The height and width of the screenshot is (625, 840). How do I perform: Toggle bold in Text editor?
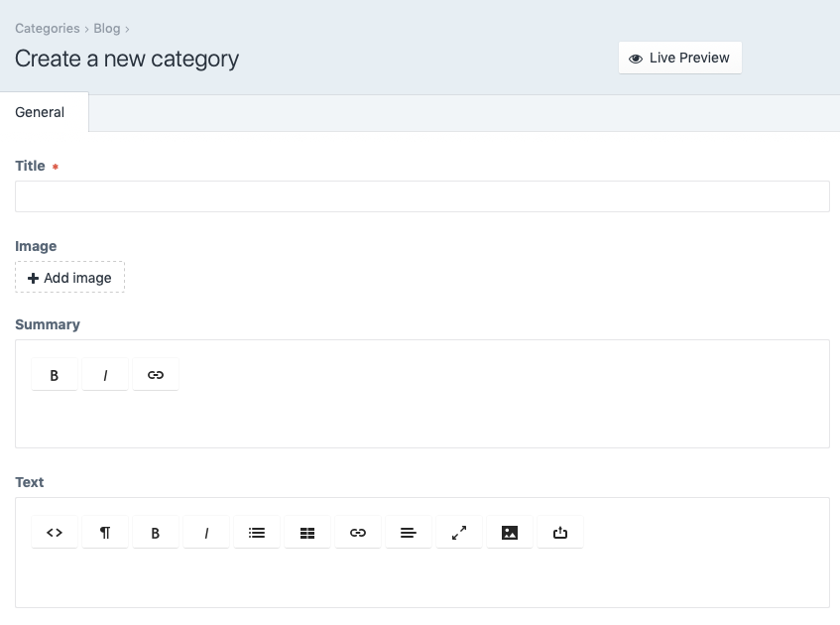click(x=156, y=533)
